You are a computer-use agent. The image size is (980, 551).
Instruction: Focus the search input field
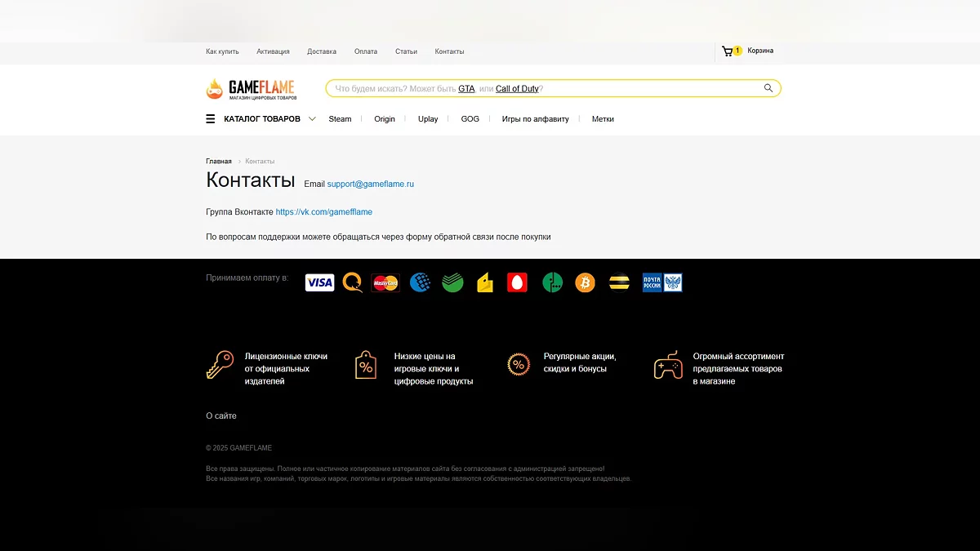[553, 88]
